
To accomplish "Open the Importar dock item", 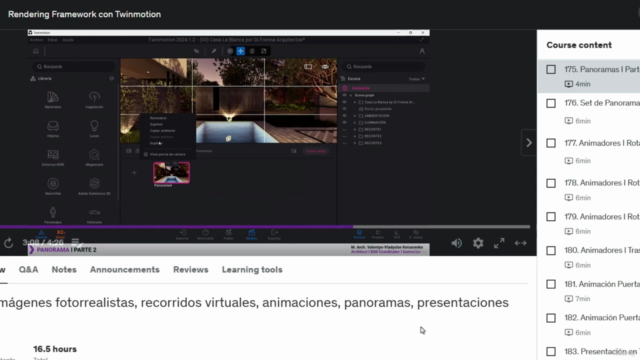I will point(182,234).
